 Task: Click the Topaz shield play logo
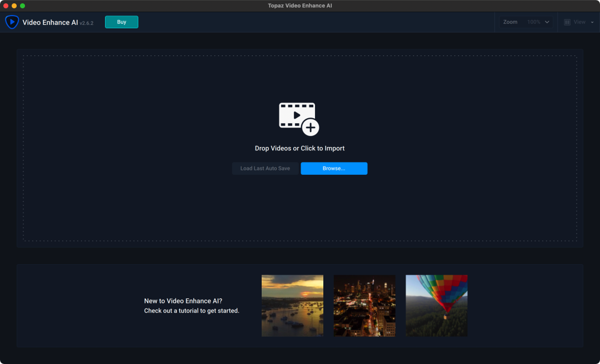point(12,22)
